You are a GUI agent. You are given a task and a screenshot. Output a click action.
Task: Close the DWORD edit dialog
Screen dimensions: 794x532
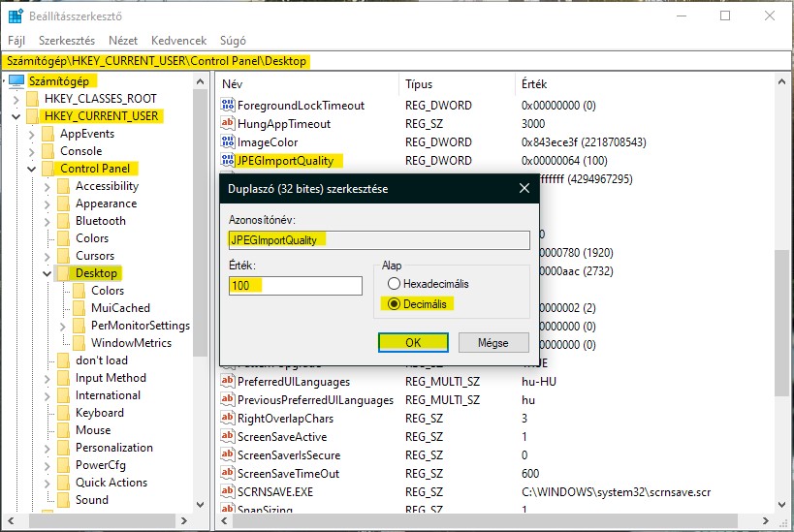click(524, 188)
